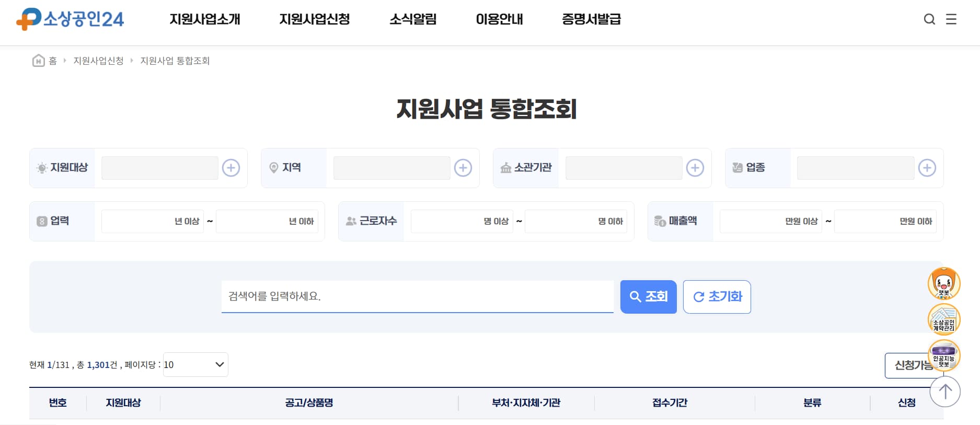980x425 pixels.
Task: Click the 근로자수 명 이상 field
Action: tap(462, 221)
